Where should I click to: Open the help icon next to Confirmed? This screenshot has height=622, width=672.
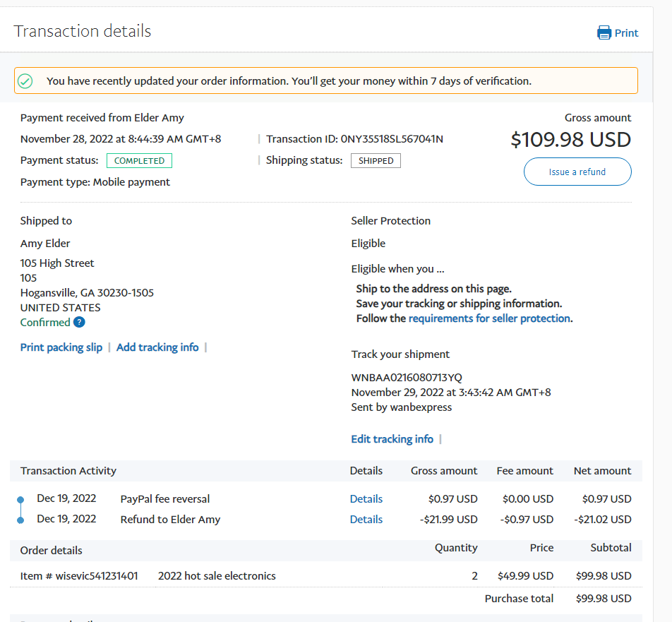coord(80,323)
